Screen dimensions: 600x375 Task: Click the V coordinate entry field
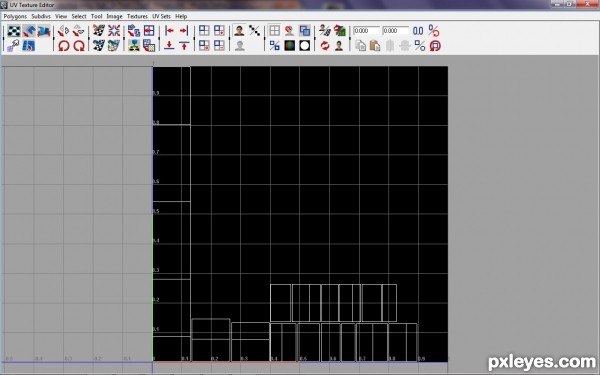point(395,31)
